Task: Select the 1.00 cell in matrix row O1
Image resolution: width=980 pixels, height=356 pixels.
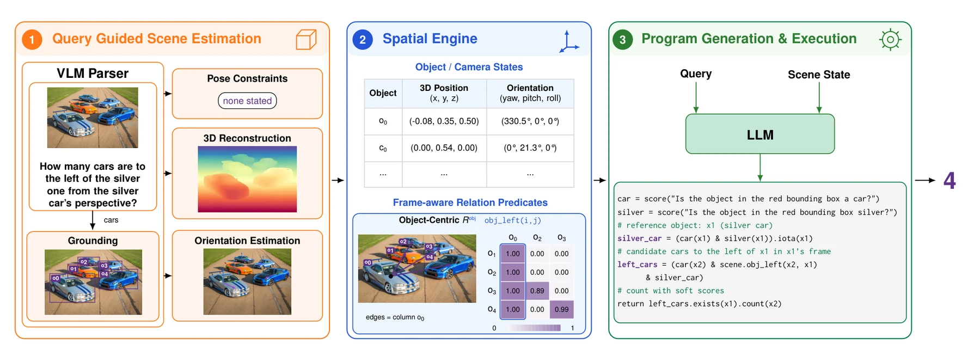Action: (x=513, y=254)
